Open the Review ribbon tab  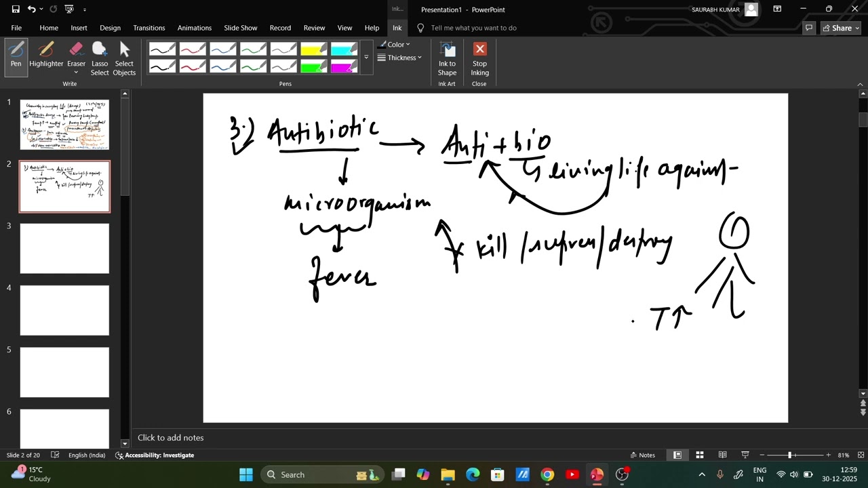[314, 28]
